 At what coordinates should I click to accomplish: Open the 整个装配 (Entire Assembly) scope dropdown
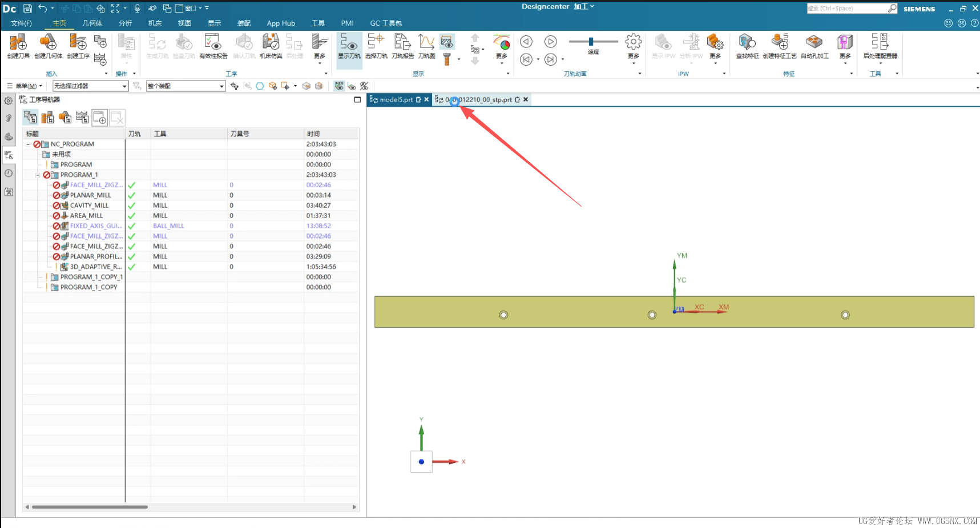click(x=186, y=86)
